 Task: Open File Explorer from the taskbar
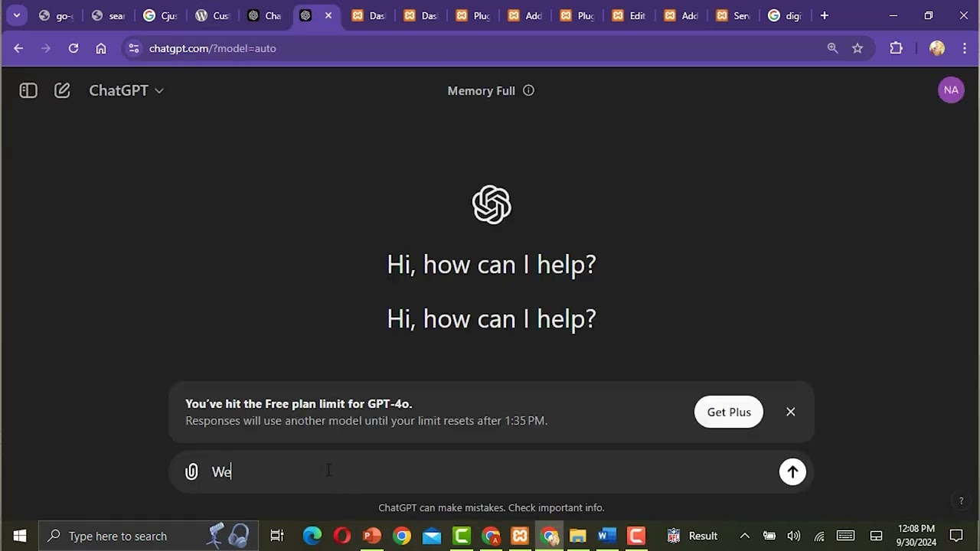point(577,536)
